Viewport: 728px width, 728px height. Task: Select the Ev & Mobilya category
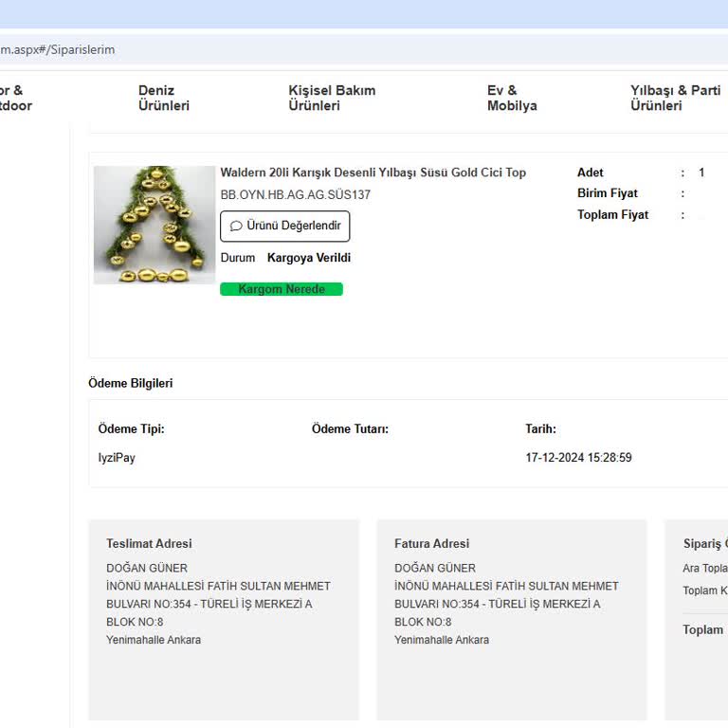coord(511,99)
